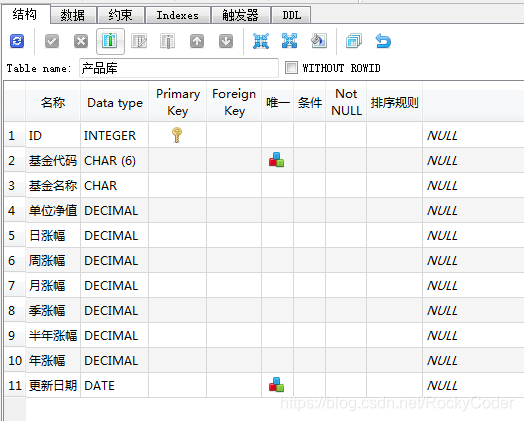Open the Indexes tab

click(177, 15)
